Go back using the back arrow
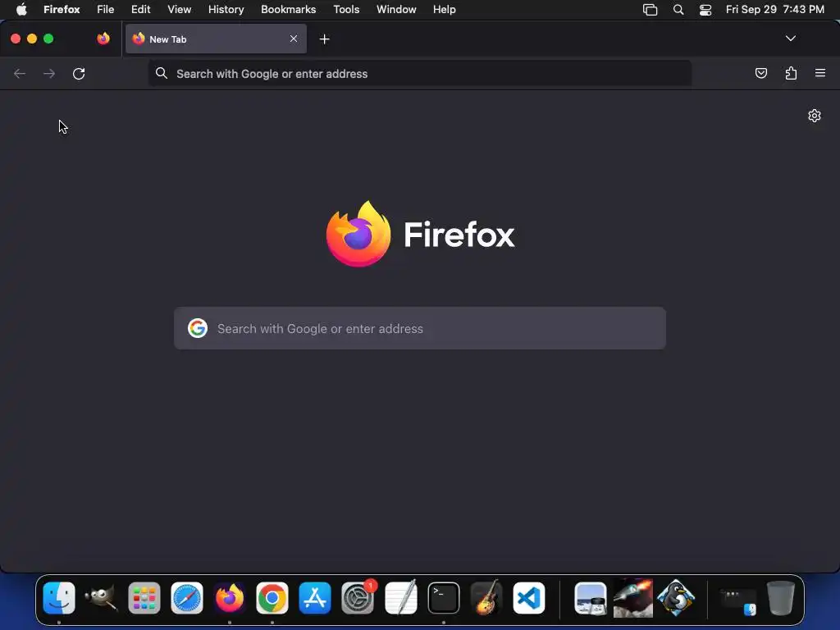This screenshot has height=630, width=840. point(20,73)
